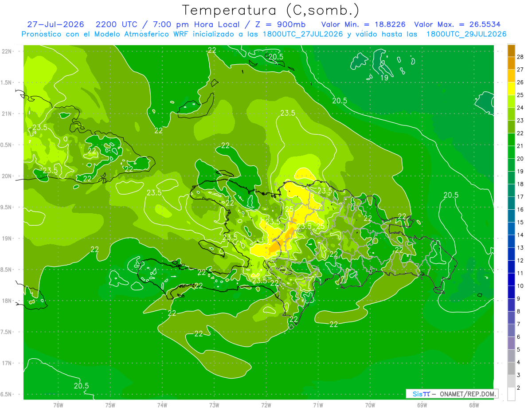The width and height of the screenshot is (532, 411).
Task: Pick the blue legend band between 12 and 13
Action: point(511,254)
